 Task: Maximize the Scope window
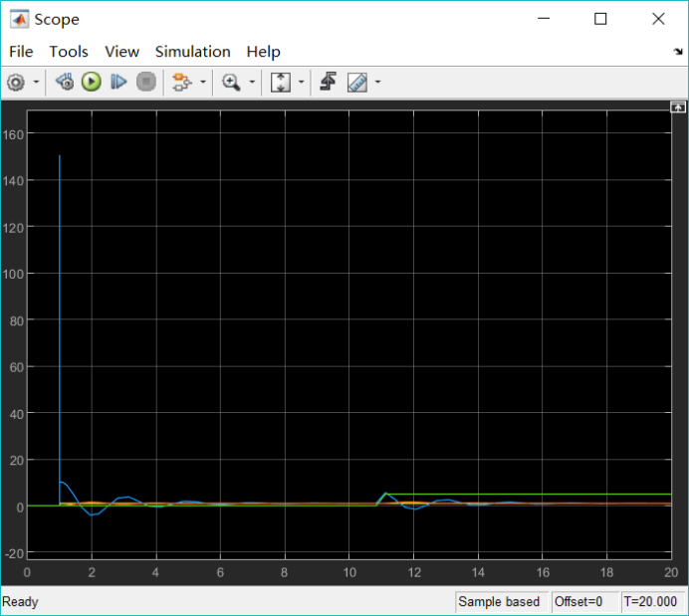tap(600, 19)
